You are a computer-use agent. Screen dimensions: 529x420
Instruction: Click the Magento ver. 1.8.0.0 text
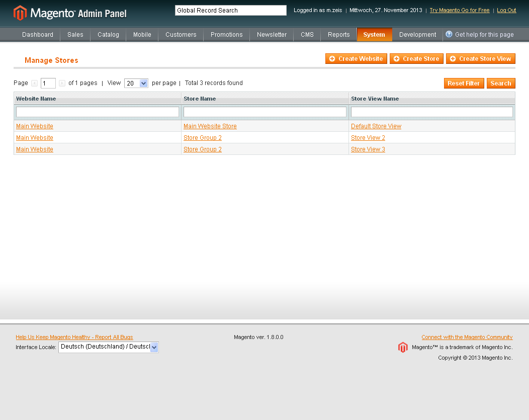click(x=258, y=337)
